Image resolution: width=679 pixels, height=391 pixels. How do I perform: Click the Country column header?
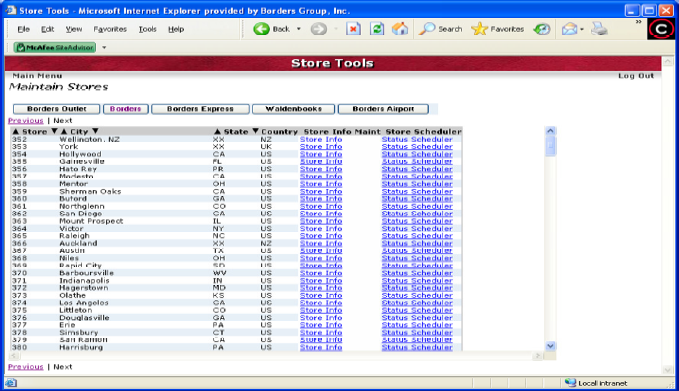[279, 131]
